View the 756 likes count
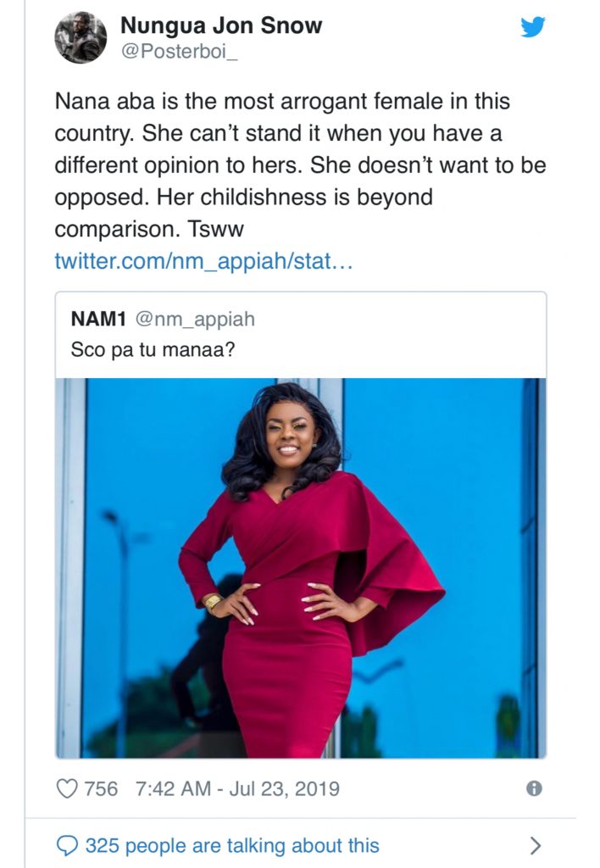600x868 pixels. tap(101, 788)
